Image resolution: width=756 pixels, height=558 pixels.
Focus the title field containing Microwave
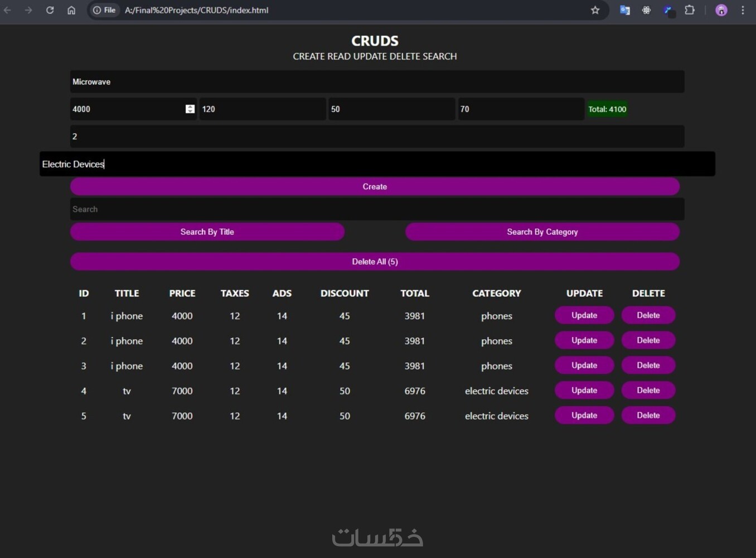377,81
